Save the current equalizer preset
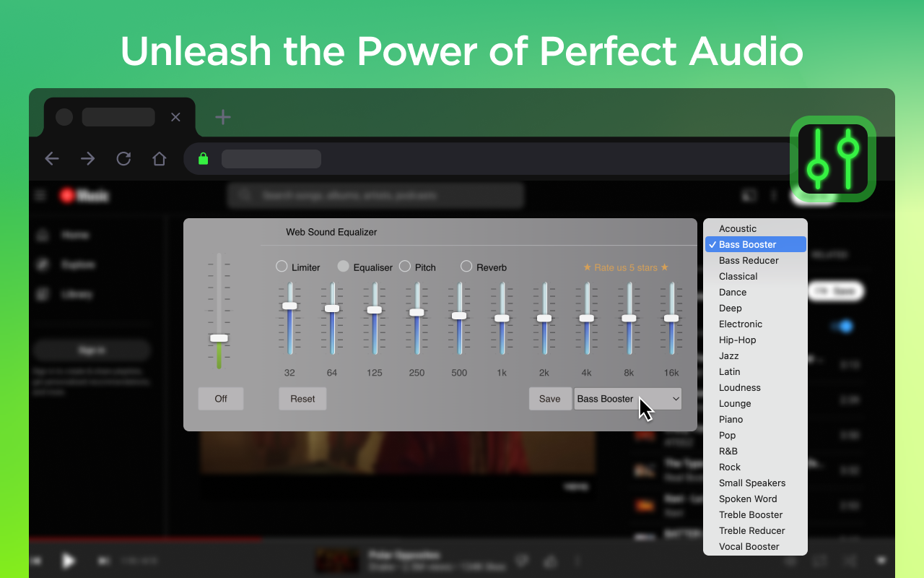This screenshot has width=924, height=578. pos(549,399)
